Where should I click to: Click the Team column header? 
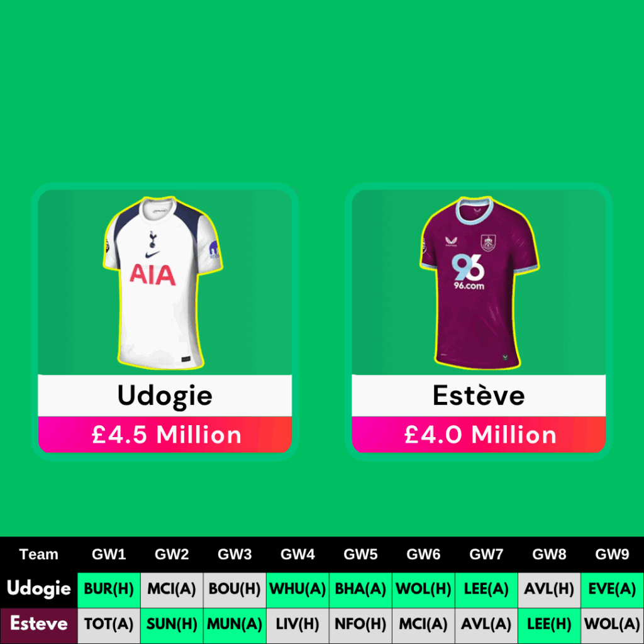pos(38,554)
